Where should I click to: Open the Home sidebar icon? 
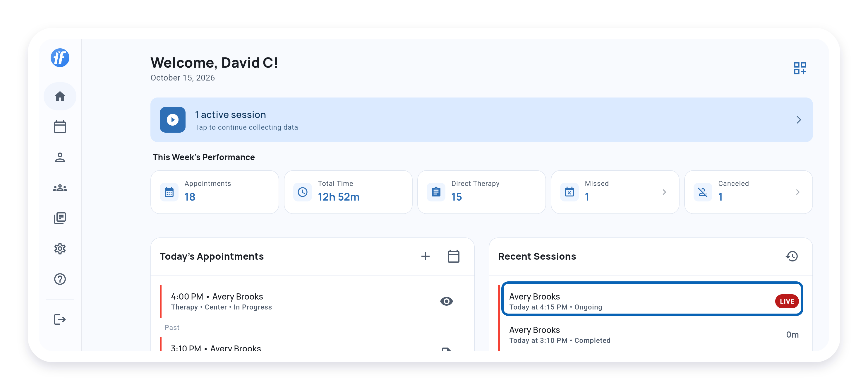click(60, 96)
